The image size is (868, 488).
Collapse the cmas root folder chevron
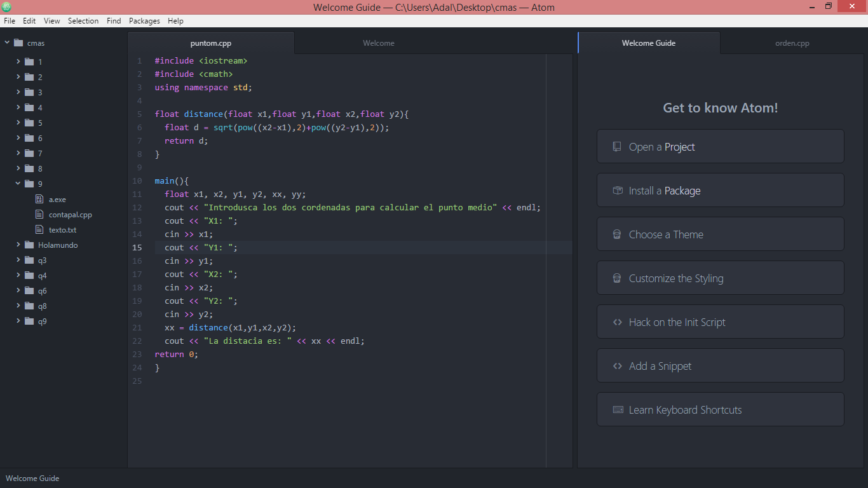[8, 43]
